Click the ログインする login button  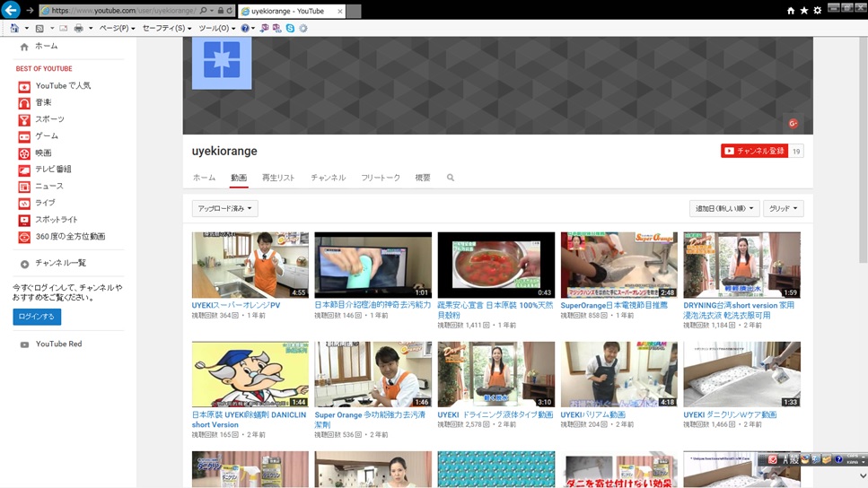[37, 317]
